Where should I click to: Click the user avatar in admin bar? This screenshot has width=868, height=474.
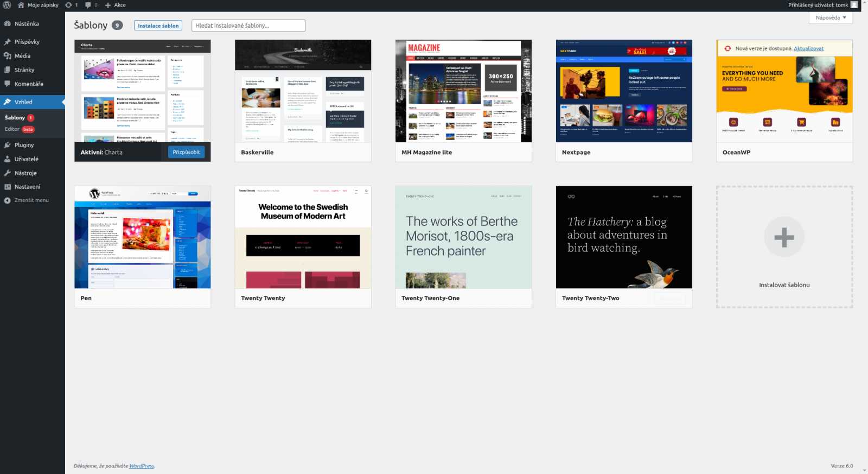point(854,5)
